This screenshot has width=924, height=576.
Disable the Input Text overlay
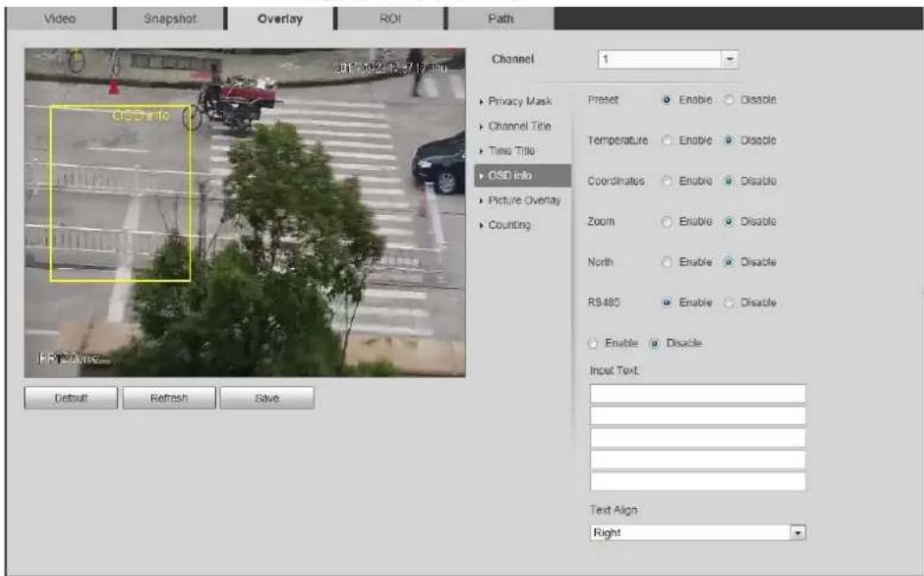click(x=654, y=343)
